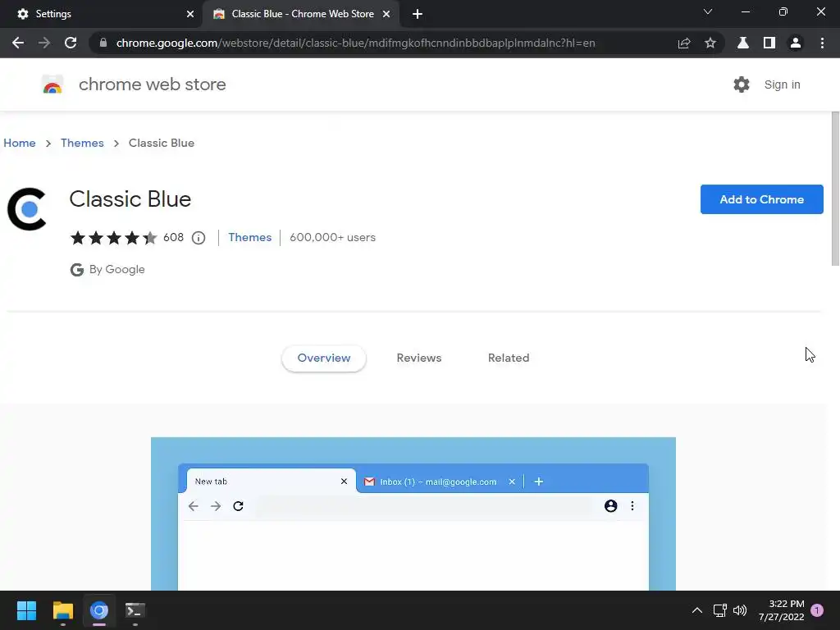
Task: Open the Windows Start menu
Action: 26,610
